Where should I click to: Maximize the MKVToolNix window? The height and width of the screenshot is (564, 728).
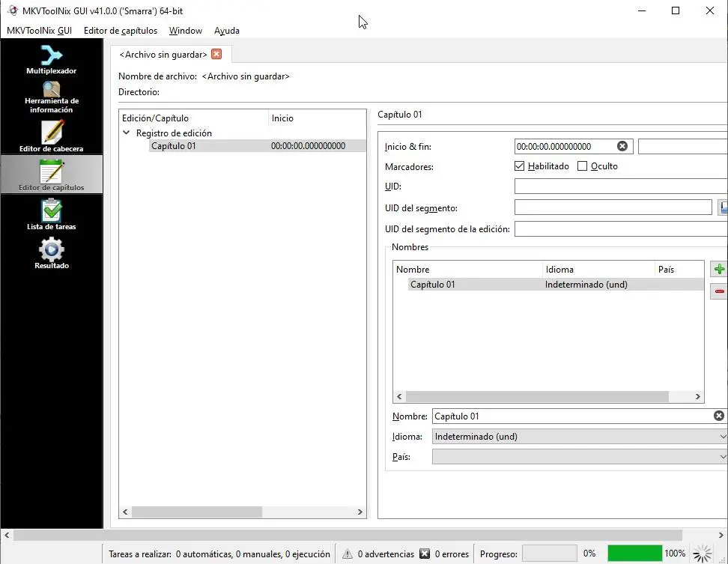(676, 10)
